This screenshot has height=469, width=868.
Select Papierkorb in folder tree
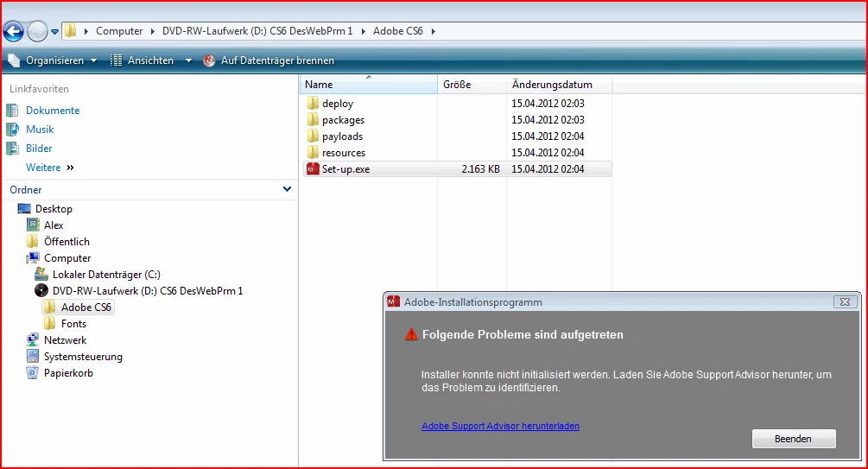[x=68, y=372]
